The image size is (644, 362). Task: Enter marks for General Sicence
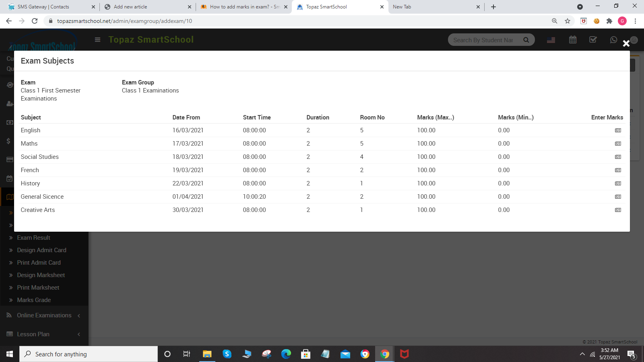click(618, 197)
